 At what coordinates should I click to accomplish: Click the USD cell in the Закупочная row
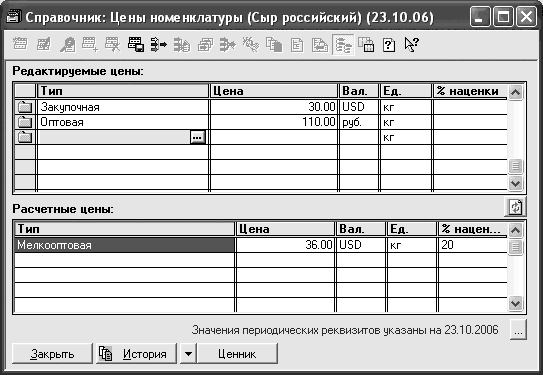[x=359, y=107]
